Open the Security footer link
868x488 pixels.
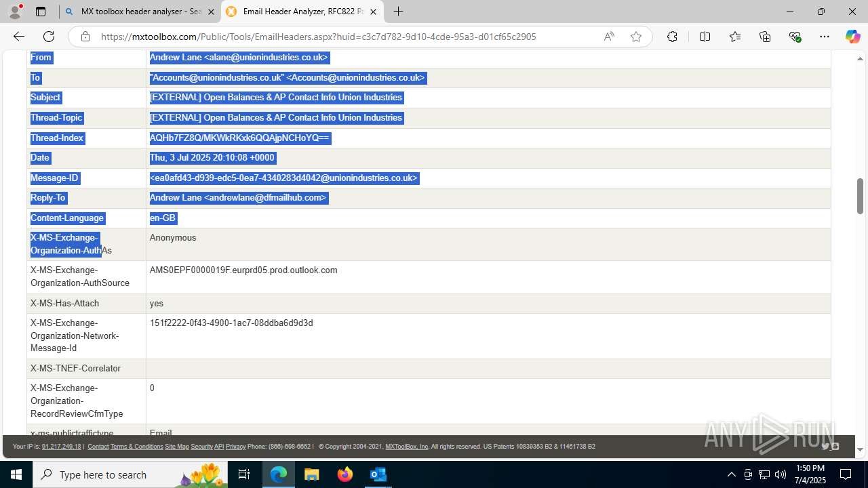tap(201, 447)
